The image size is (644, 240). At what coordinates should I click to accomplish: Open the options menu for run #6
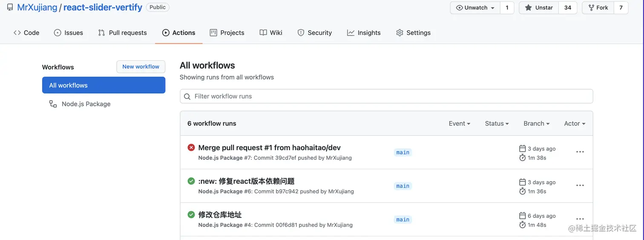point(580,185)
